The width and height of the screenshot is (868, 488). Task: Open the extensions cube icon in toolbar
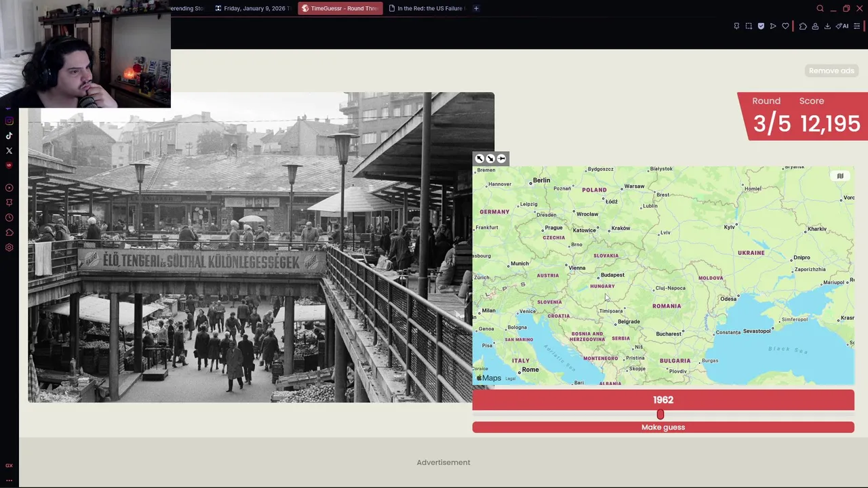pyautogui.click(x=803, y=26)
